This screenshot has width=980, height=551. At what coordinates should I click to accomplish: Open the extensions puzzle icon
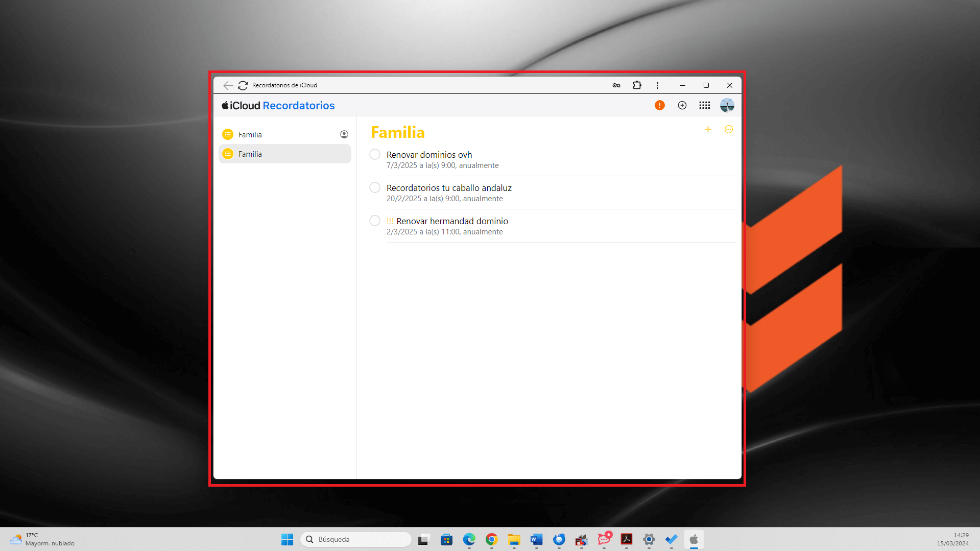[x=637, y=85]
